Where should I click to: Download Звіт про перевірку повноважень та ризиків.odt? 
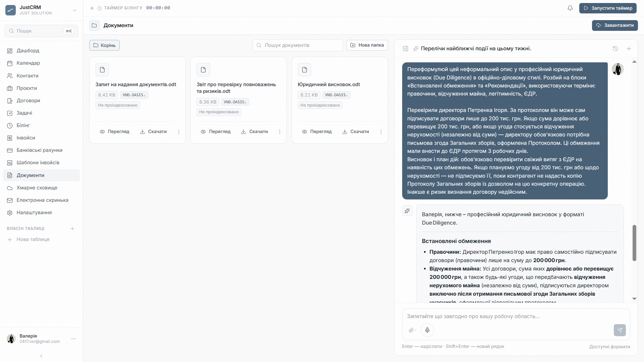click(255, 132)
